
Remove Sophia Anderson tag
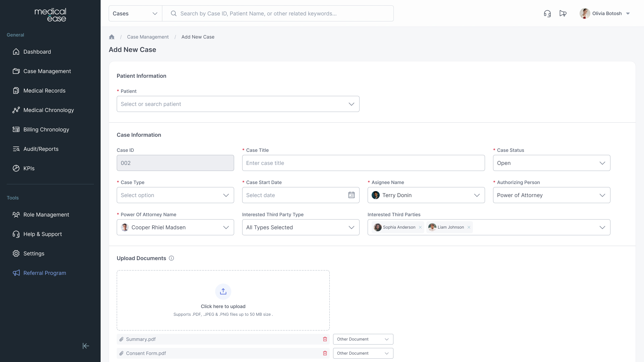(420, 227)
